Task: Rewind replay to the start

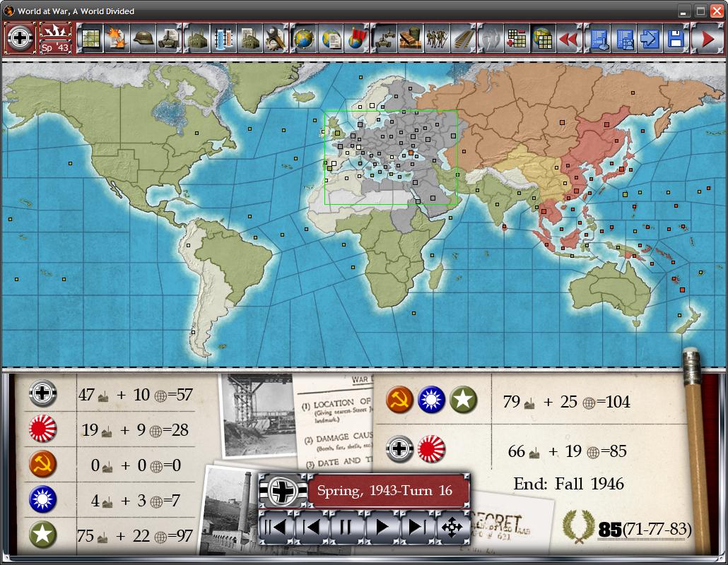Action: (x=276, y=527)
